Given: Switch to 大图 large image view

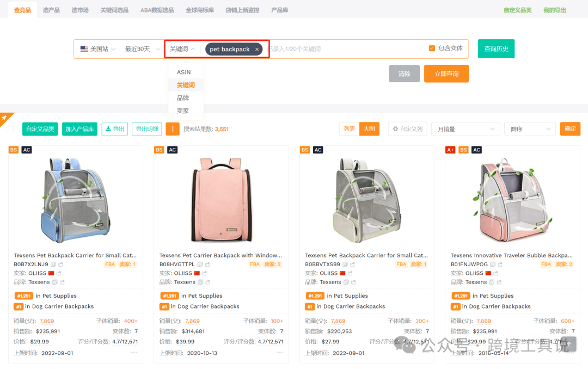Looking at the screenshot, I should (369, 128).
